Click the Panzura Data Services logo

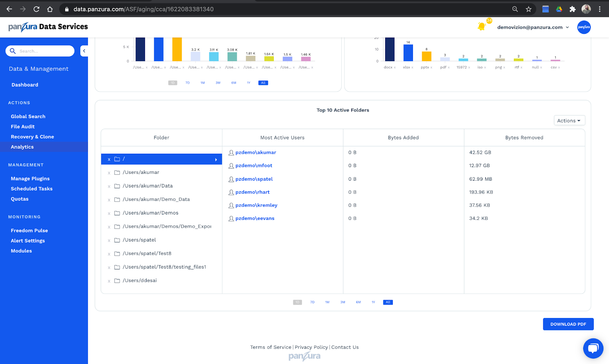48,27
